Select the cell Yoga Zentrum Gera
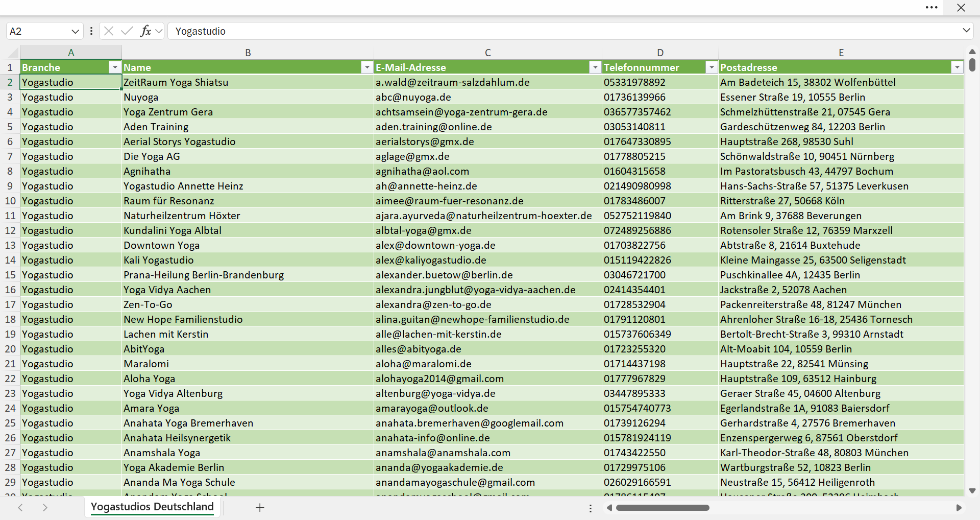Image resolution: width=980 pixels, height=520 pixels. coord(248,112)
